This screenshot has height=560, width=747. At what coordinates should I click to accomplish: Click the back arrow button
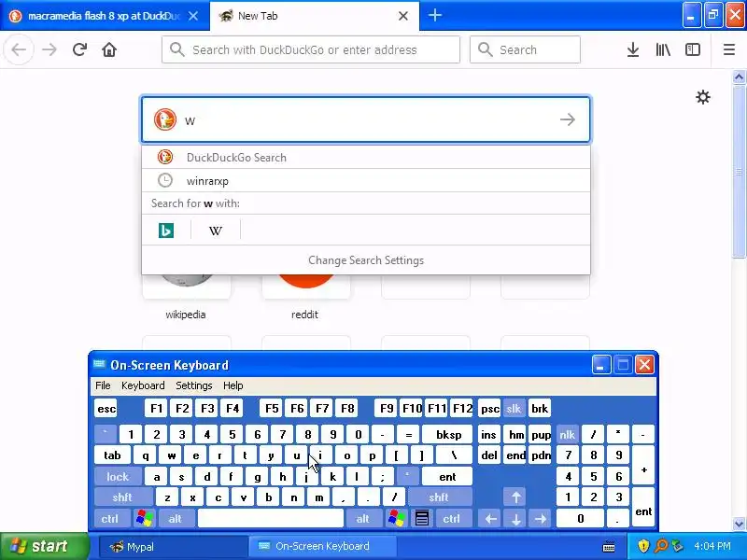(x=19, y=49)
